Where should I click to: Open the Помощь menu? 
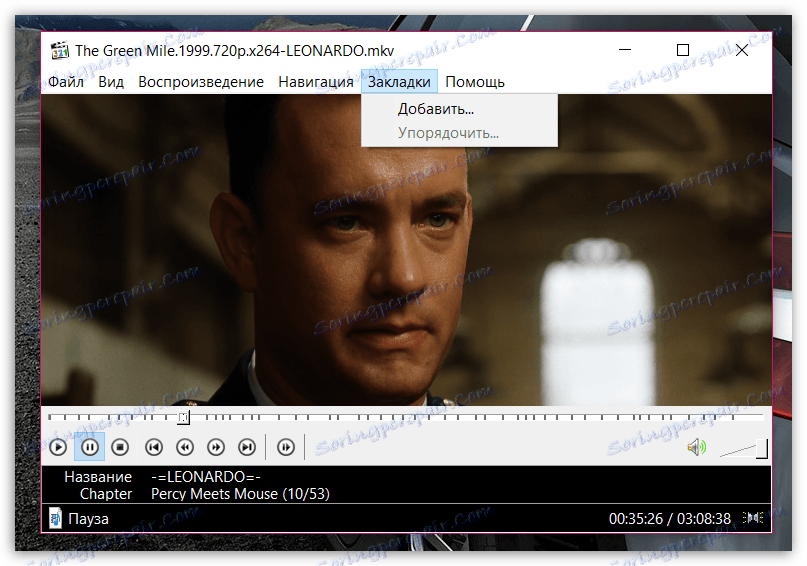(475, 82)
